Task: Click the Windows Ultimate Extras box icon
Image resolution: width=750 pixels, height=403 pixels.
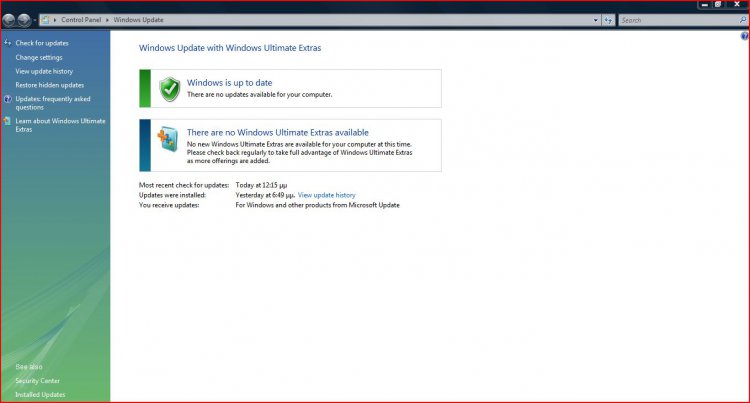Action: point(168,139)
